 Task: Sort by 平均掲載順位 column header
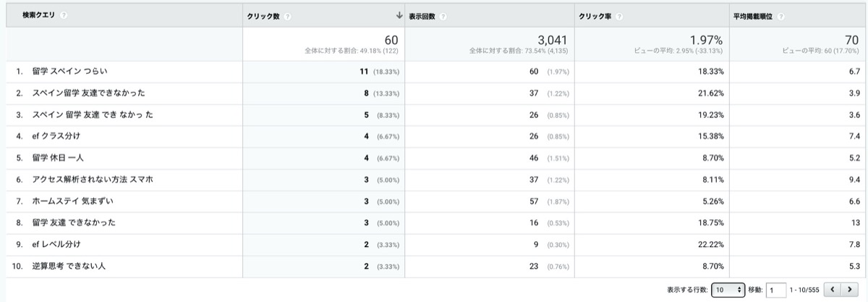754,16
